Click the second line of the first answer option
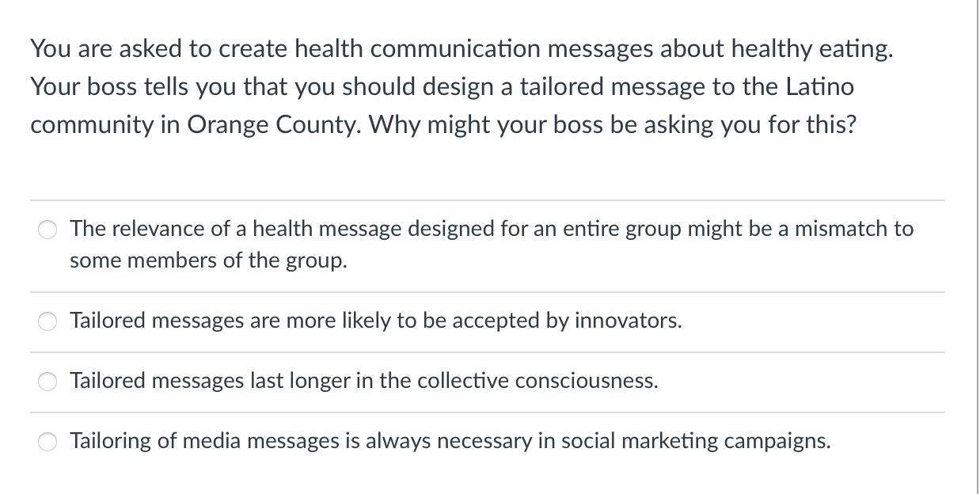Screen dimensions: 980x494 pos(209,260)
